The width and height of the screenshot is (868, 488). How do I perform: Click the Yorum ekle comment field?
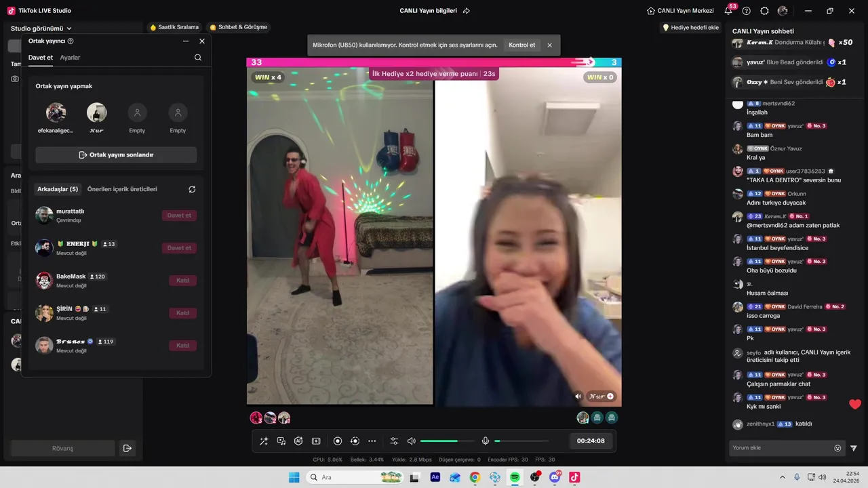pos(781,448)
